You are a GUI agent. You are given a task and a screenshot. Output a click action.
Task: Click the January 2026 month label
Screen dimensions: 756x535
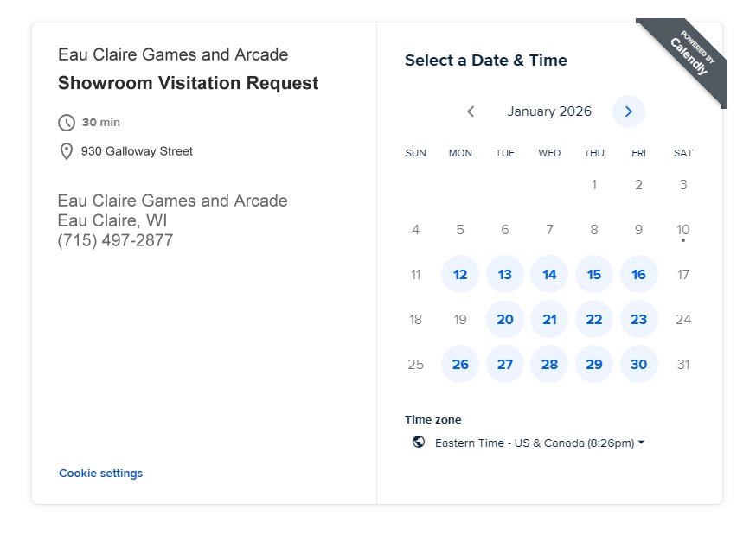(x=549, y=111)
